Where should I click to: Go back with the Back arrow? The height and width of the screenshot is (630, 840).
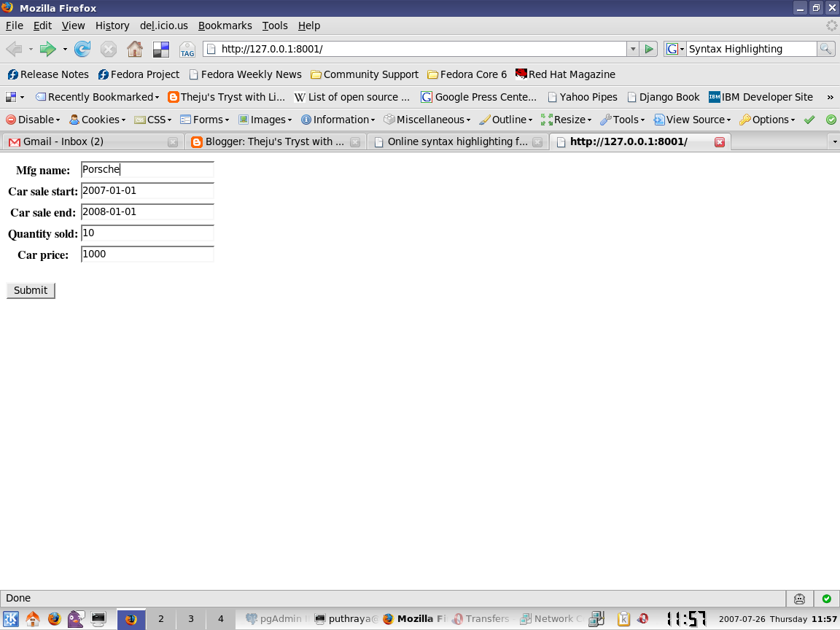tap(14, 50)
